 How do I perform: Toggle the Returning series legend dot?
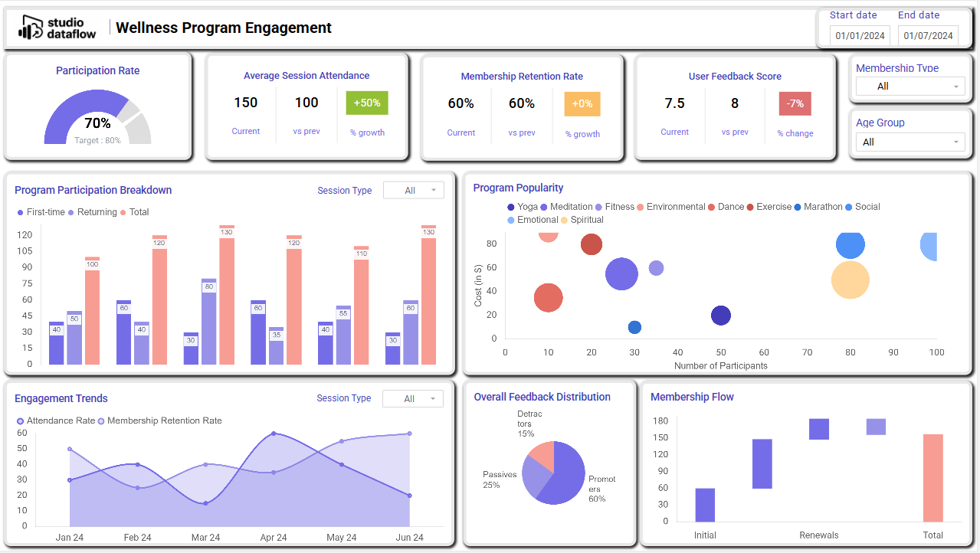click(x=71, y=212)
